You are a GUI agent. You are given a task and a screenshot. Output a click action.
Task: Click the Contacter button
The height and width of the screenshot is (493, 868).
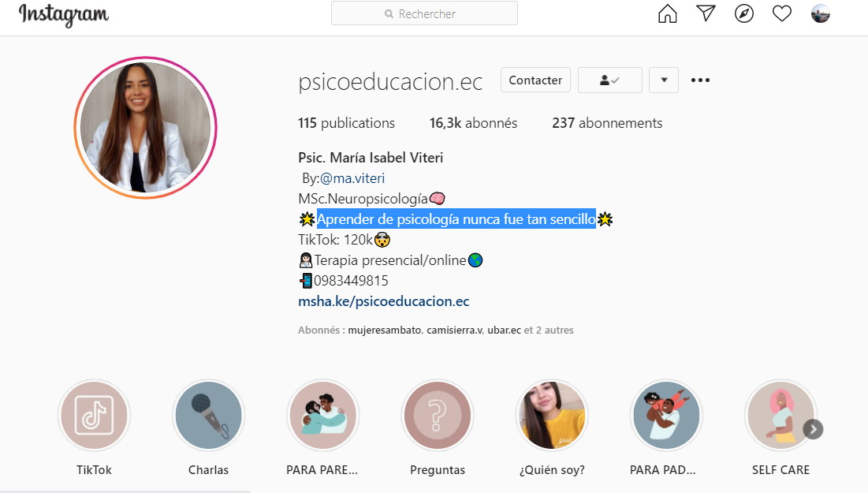[x=535, y=80]
